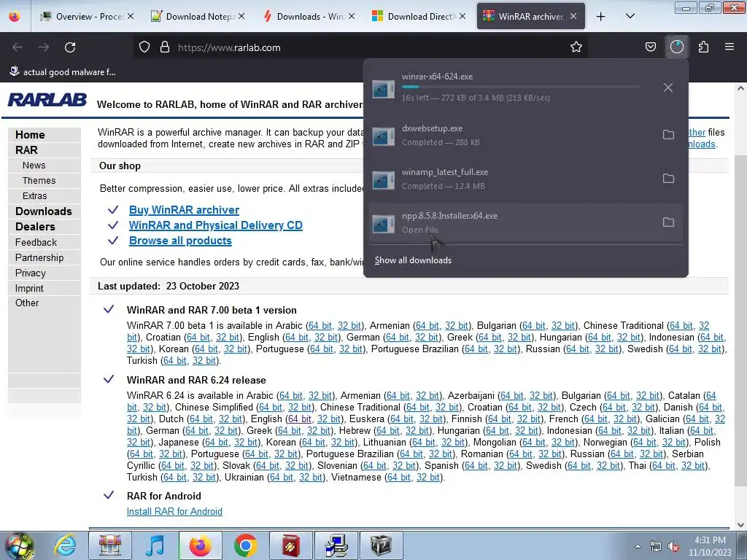This screenshot has width=747, height=560.
Task: Open the 'actual good malware f...' bookmark
Action: click(63, 72)
